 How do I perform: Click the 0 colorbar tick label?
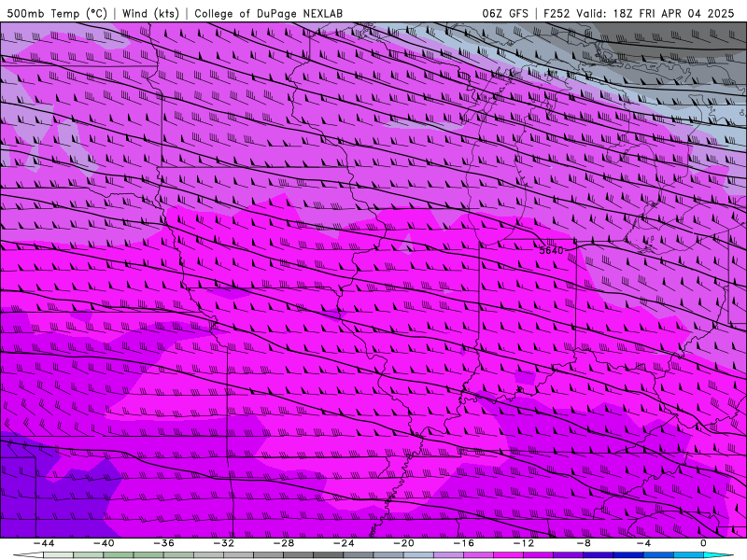coord(704,543)
